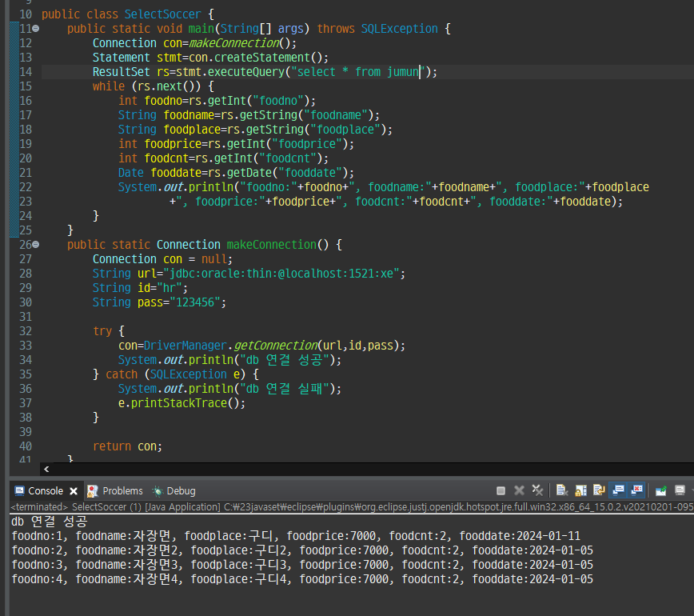Image resolution: width=694 pixels, height=616 pixels.
Task: Click the bug icon on Debug tab
Action: 158,490
